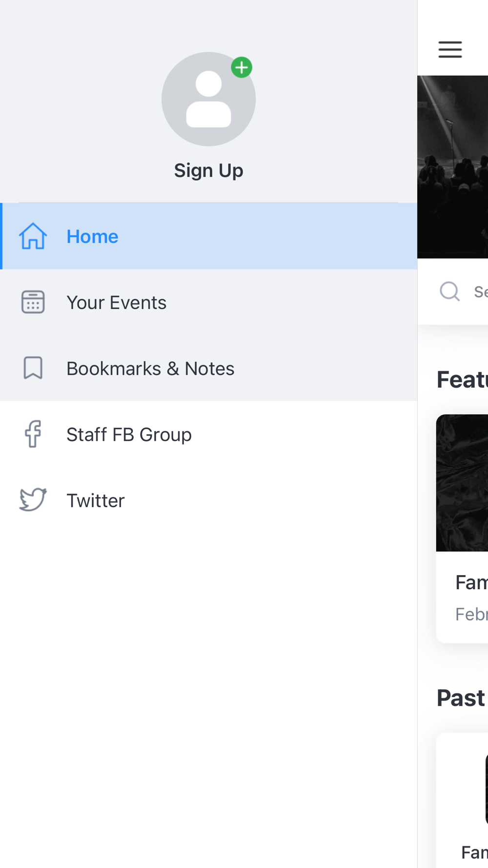This screenshot has width=488, height=868.
Task: Click the Your Events calendar icon
Action: (x=33, y=302)
